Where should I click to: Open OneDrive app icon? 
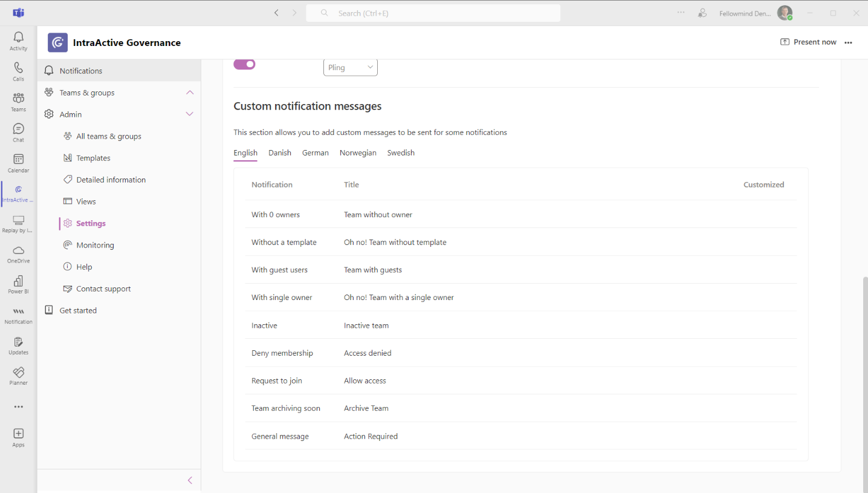coord(18,254)
